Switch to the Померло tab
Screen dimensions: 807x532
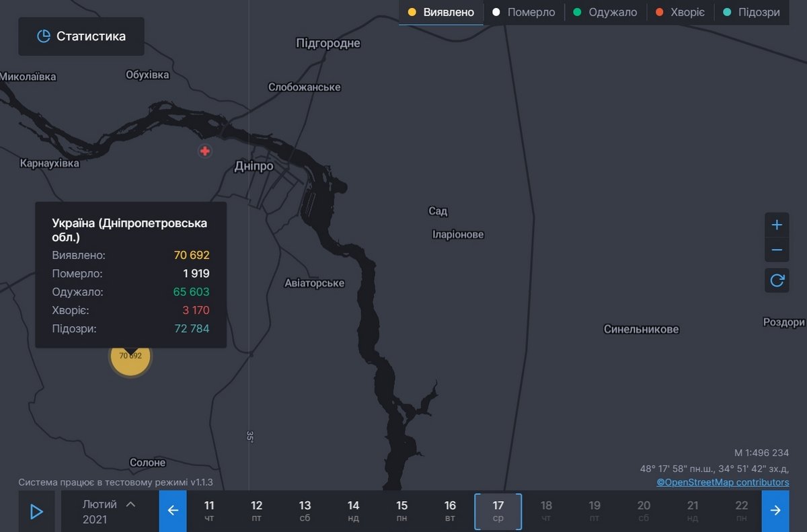524,12
